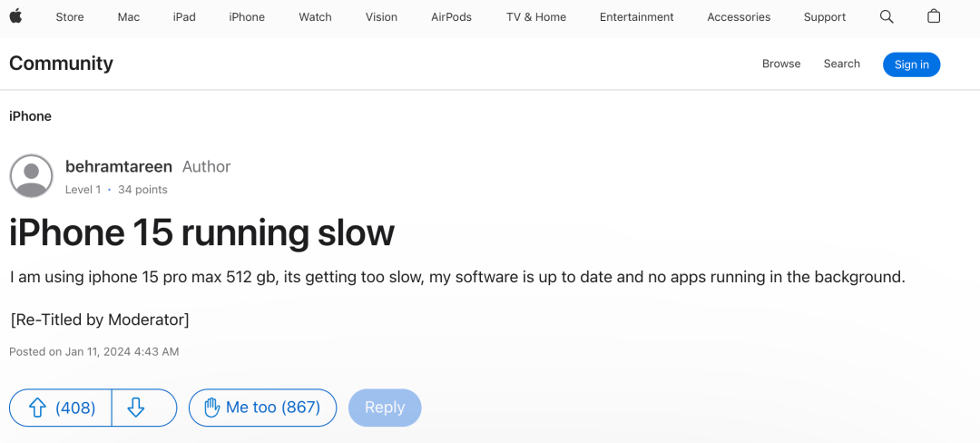This screenshot has width=980, height=443.
Task: Click the Level 1 text
Action: [x=83, y=190]
